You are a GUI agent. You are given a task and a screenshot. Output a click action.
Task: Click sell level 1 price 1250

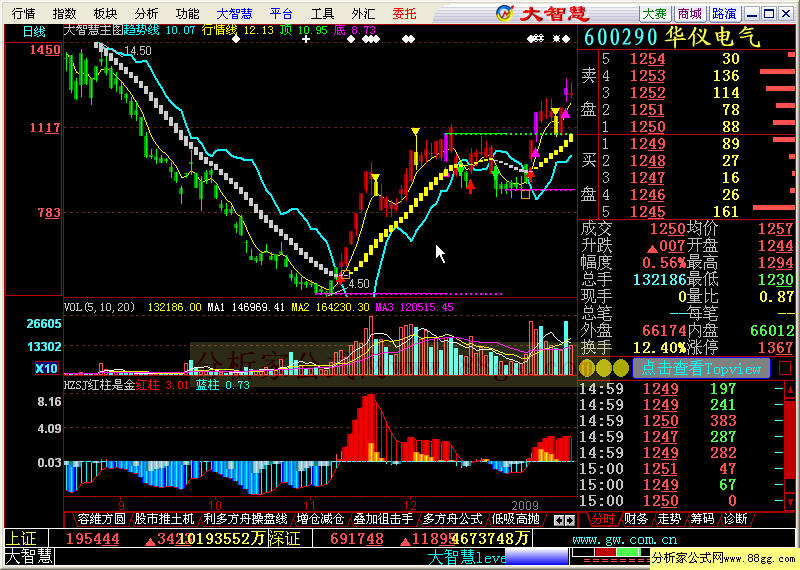[647, 126]
